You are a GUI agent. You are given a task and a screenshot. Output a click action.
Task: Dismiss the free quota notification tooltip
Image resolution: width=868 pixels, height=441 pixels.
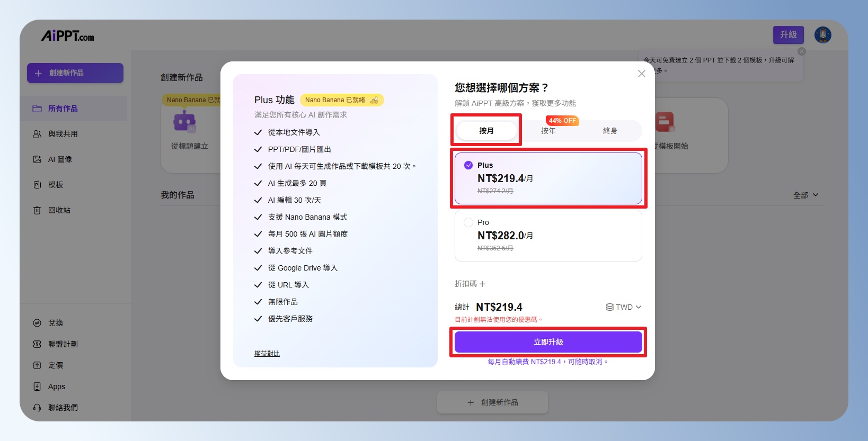point(802,51)
